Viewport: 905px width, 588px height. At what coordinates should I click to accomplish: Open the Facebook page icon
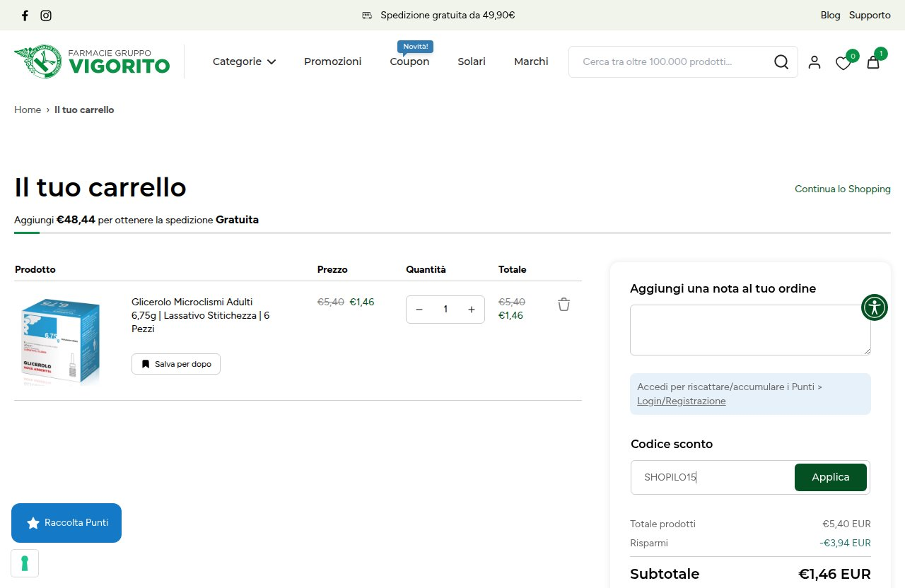[x=25, y=15]
